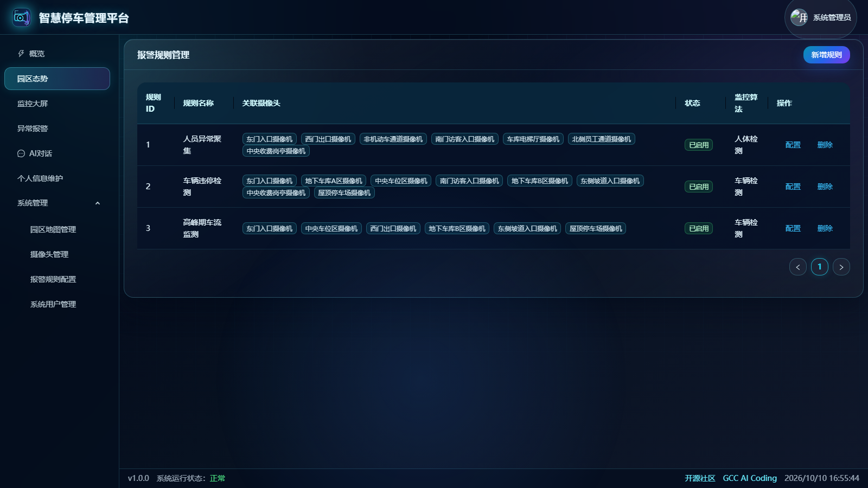The height and width of the screenshot is (488, 868).
Task: Collapse the 系统管理 menu chevron
Action: pyautogui.click(x=98, y=203)
